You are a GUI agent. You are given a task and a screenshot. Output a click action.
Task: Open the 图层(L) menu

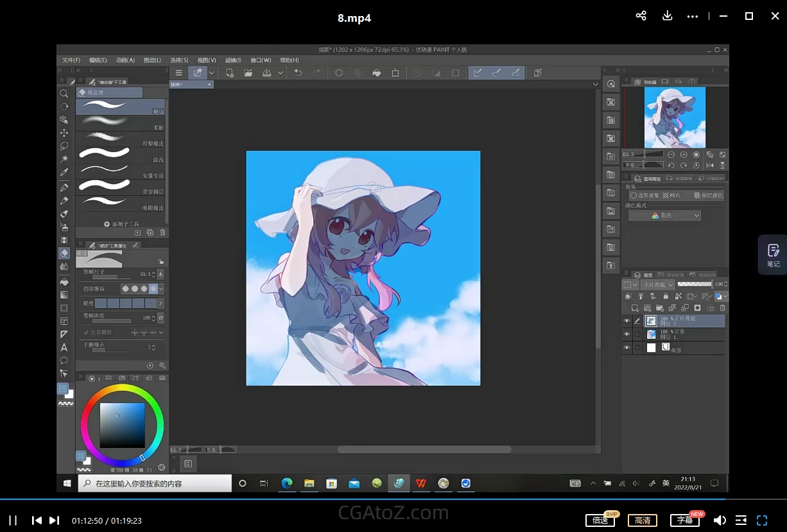coord(152,60)
